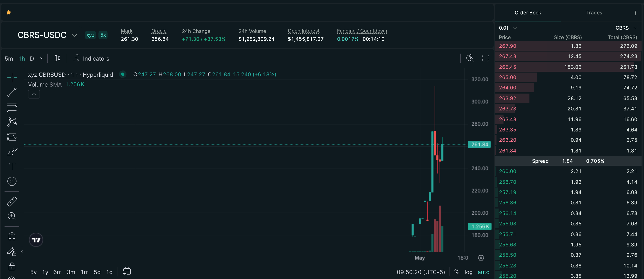Open the forecasting and measurement tools
The width and height of the screenshot is (644, 279).
pyautogui.click(x=12, y=137)
